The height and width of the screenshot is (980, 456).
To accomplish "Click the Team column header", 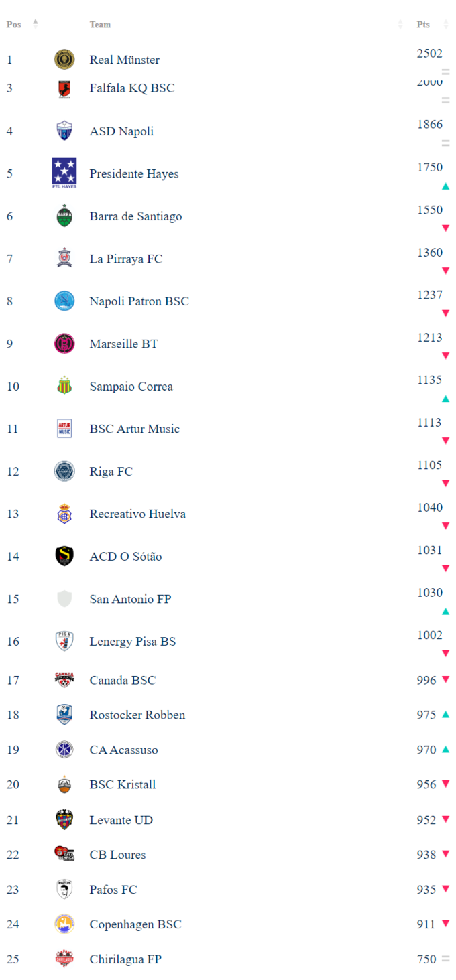I will tap(100, 25).
